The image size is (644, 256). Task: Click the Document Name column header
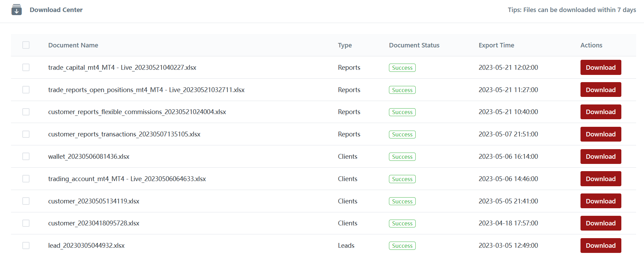point(73,45)
